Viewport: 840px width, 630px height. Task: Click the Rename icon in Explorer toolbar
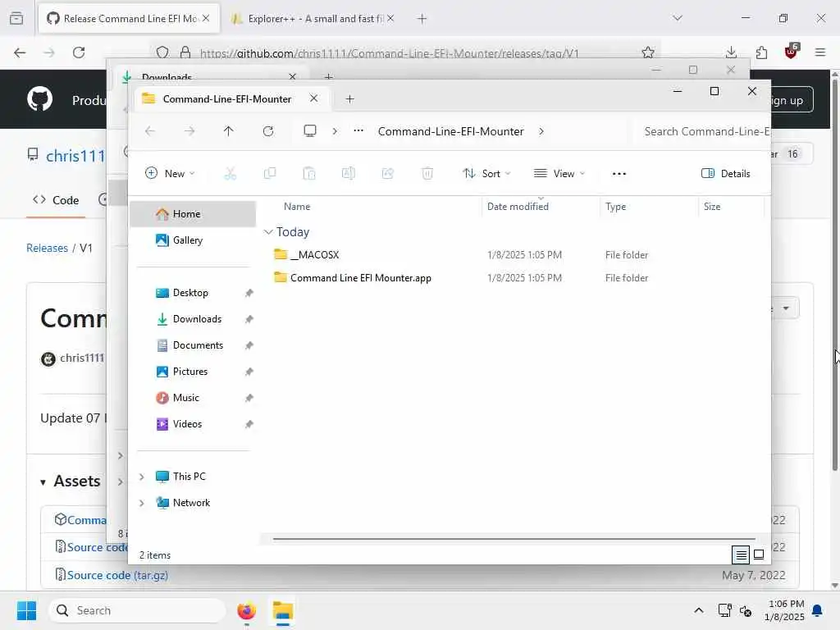coord(348,174)
